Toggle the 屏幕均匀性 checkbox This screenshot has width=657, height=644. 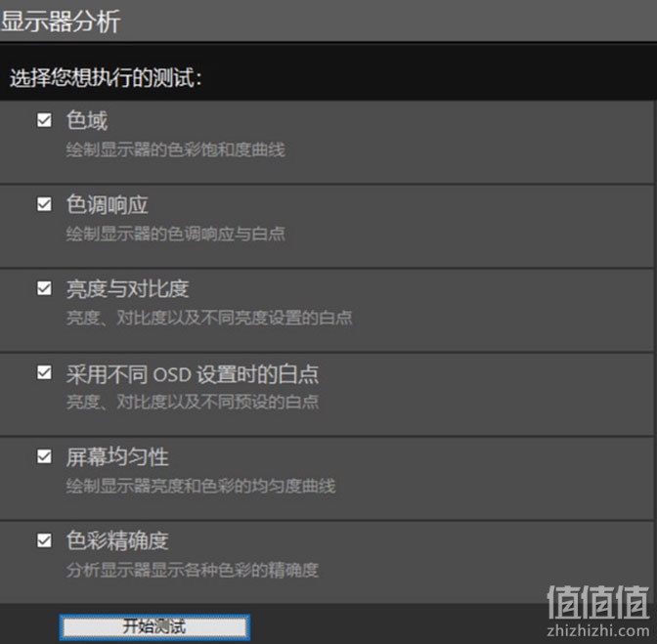tap(44, 456)
